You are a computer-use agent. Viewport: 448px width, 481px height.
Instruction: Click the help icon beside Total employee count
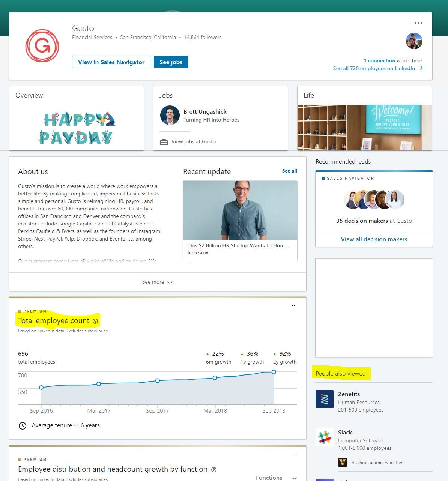[x=95, y=321]
